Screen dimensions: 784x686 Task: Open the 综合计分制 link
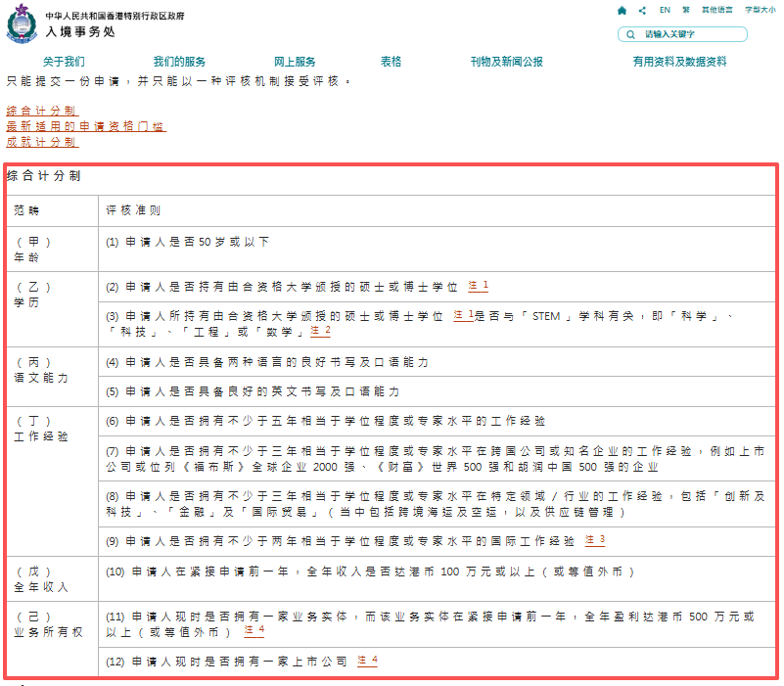click(42, 111)
